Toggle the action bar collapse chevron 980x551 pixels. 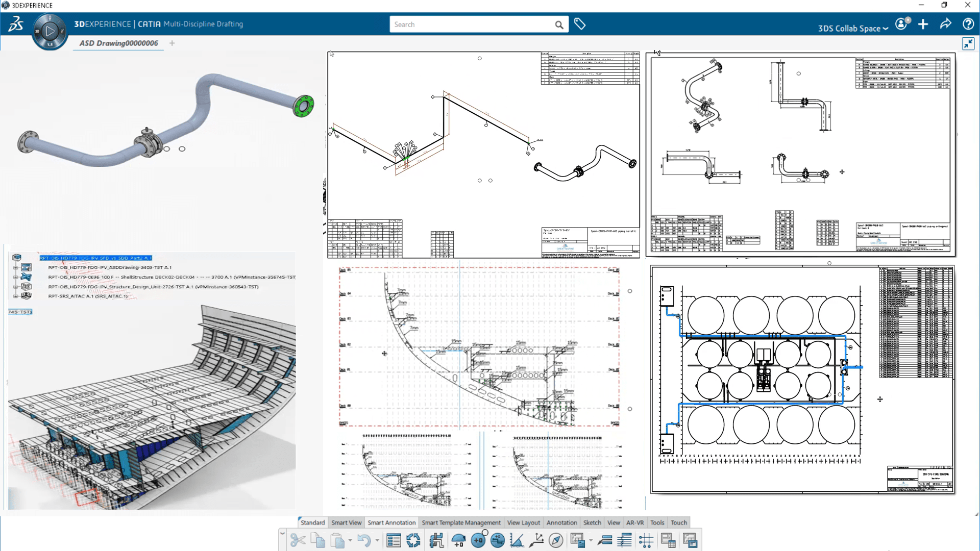click(x=282, y=533)
